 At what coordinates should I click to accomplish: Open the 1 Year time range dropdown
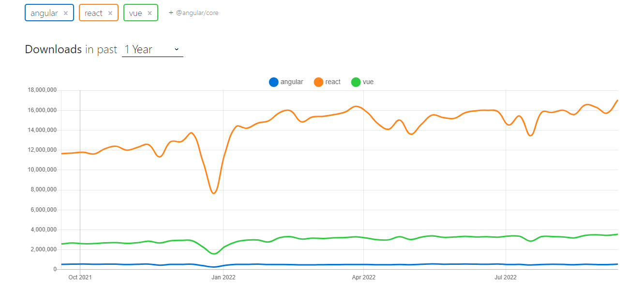point(152,49)
